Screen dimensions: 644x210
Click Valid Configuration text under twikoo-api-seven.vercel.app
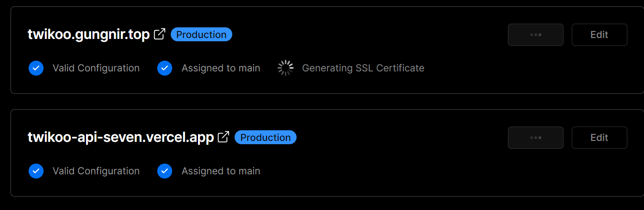pos(96,171)
